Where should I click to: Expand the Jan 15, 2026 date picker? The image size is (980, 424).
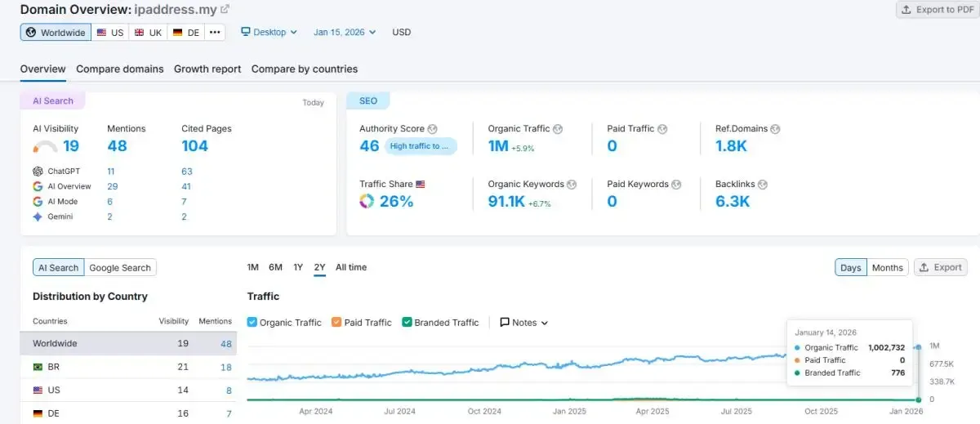345,33
